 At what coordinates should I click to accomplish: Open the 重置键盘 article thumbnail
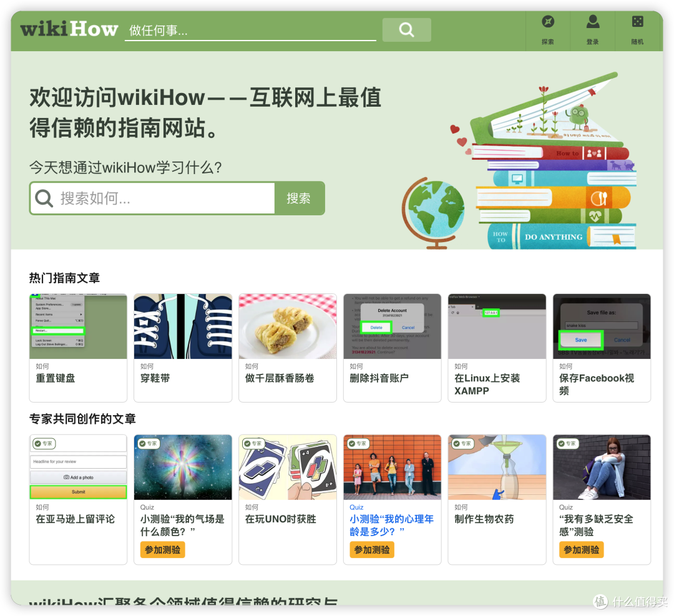[78, 326]
